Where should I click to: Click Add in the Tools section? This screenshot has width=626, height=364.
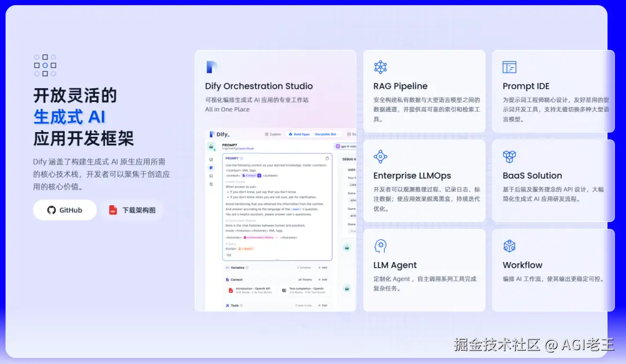click(x=323, y=305)
